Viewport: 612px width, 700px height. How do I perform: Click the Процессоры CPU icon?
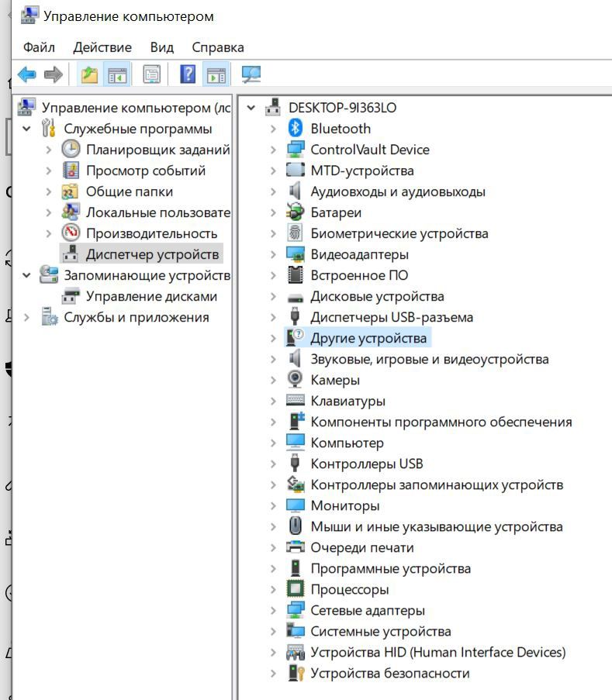coord(295,589)
